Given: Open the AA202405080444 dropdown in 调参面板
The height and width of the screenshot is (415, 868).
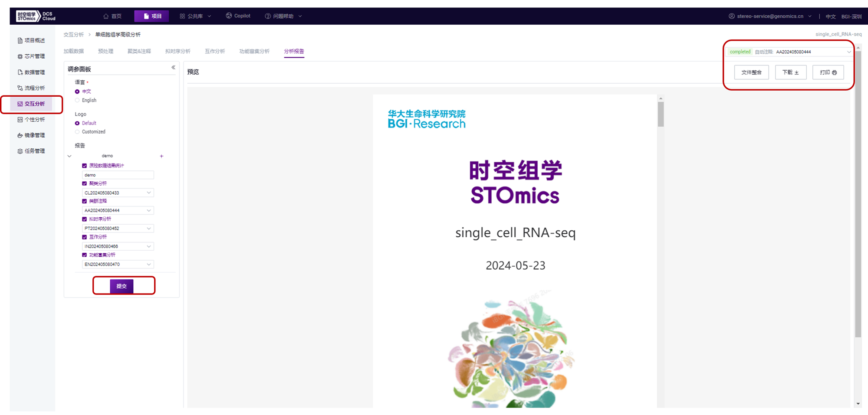Looking at the screenshot, I should click(118, 210).
